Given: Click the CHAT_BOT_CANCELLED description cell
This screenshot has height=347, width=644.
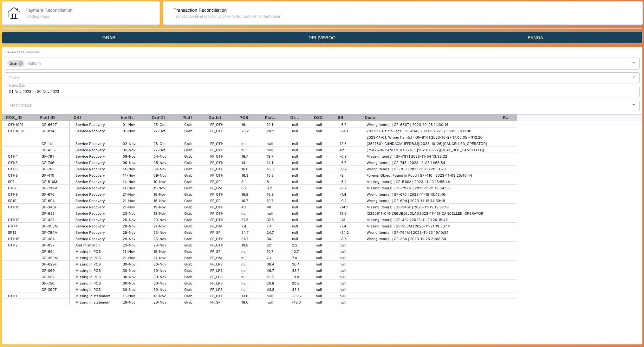Looking at the screenshot, I should [x=425, y=150].
